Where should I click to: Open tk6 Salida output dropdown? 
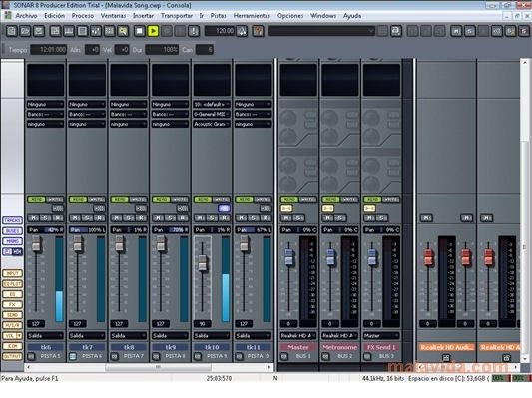tap(45, 335)
